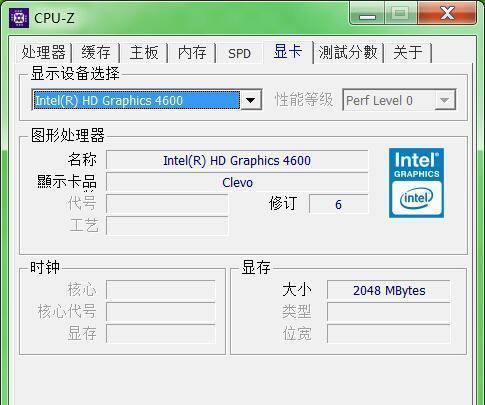Click the empty 类型 memory field
Image resolution: width=485 pixels, height=405 pixels.
(x=389, y=312)
